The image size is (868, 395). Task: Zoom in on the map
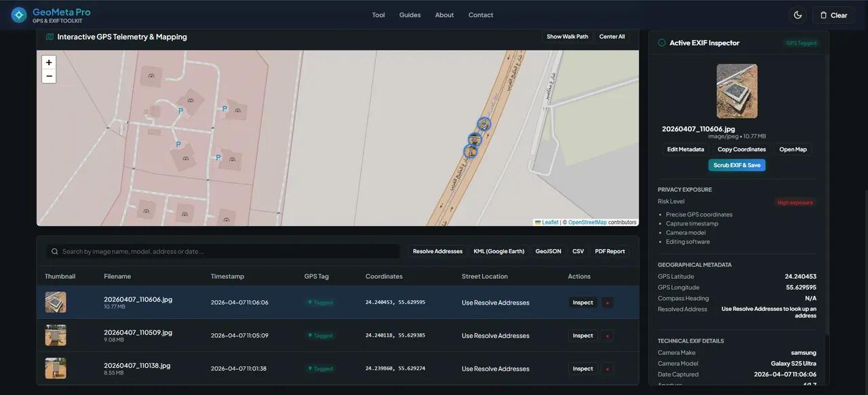click(x=49, y=62)
